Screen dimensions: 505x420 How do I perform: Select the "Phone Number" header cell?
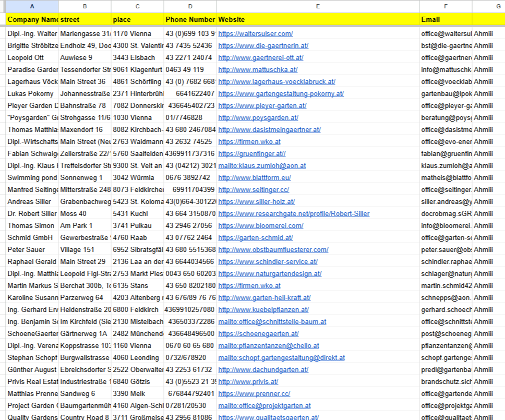[190, 19]
